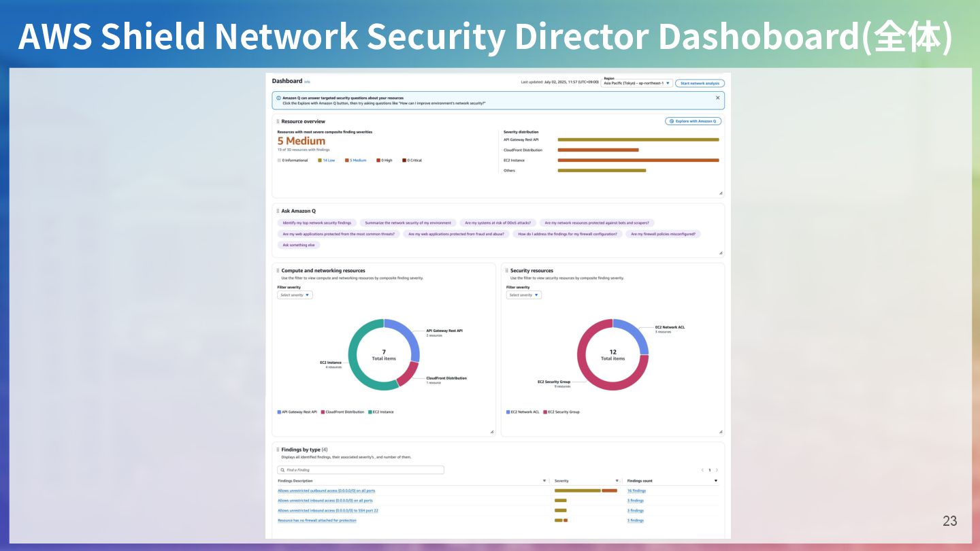Screen dimensions: 980x551
Task: Click resize corner of Compute and networking panel
Action: point(491,431)
